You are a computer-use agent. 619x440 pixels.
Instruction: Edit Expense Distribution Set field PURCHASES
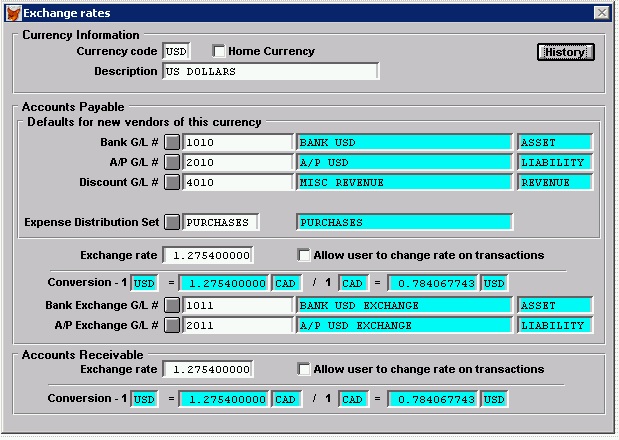click(221, 223)
